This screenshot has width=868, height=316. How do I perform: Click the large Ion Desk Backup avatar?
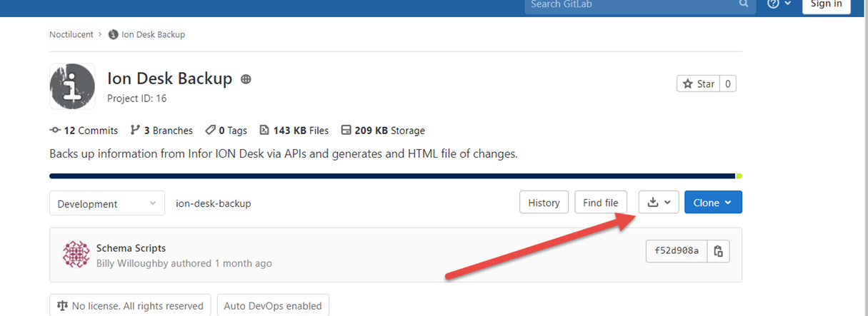[72, 86]
